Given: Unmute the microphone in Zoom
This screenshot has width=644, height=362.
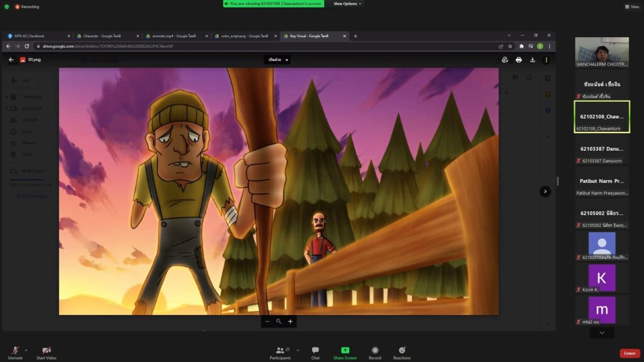Looking at the screenshot, I should click(x=13, y=351).
